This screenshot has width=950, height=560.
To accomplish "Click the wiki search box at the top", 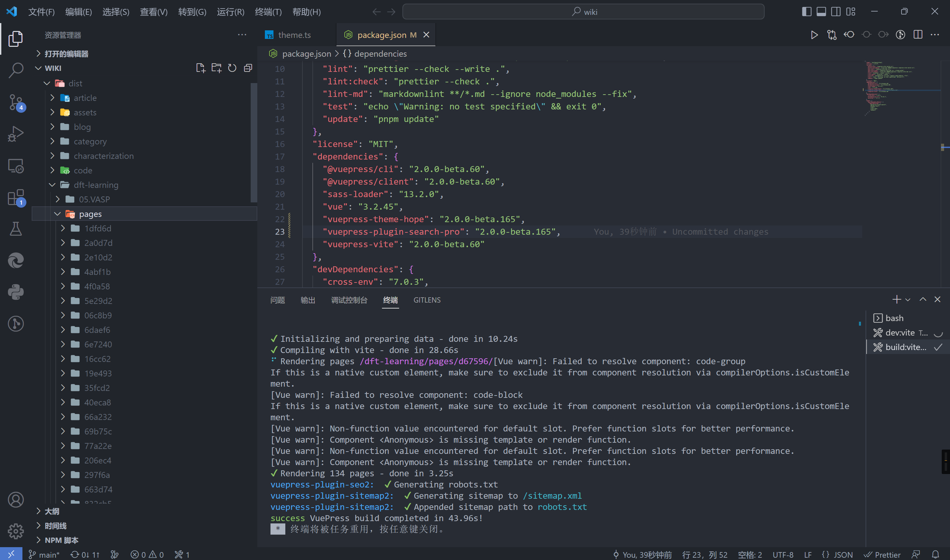I will (584, 12).
